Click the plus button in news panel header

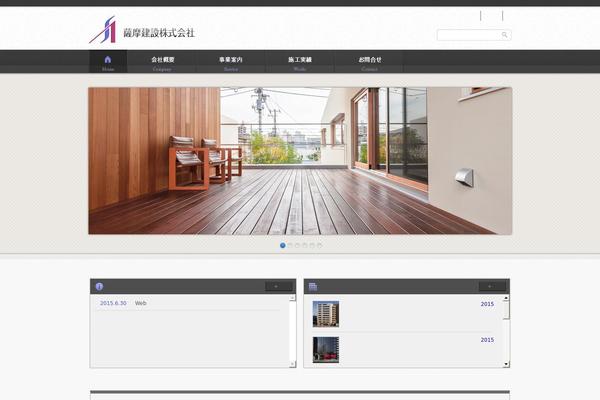[x=279, y=286]
